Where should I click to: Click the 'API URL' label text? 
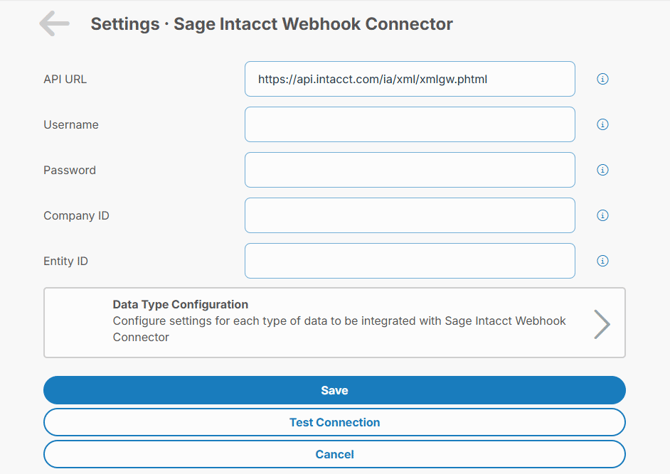click(66, 79)
